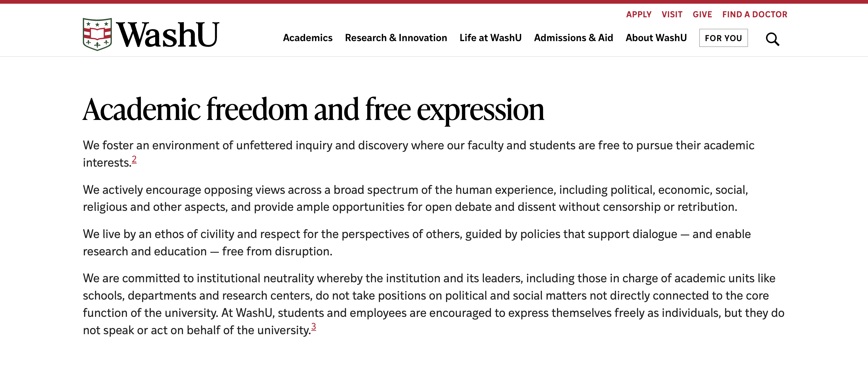This screenshot has height=379, width=868.
Task: Go to the About WashU menu
Action: (x=656, y=38)
